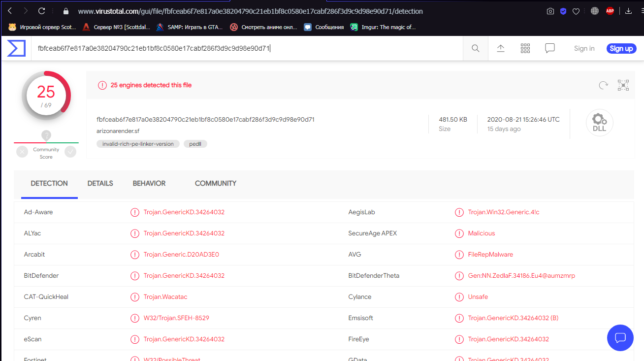Image resolution: width=644 pixels, height=361 pixels.
Task: Click the DLL file type icon
Action: [599, 123]
